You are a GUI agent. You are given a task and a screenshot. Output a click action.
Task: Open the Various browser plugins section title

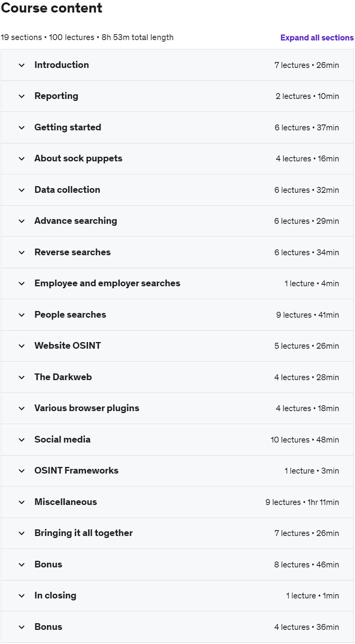[87, 408]
